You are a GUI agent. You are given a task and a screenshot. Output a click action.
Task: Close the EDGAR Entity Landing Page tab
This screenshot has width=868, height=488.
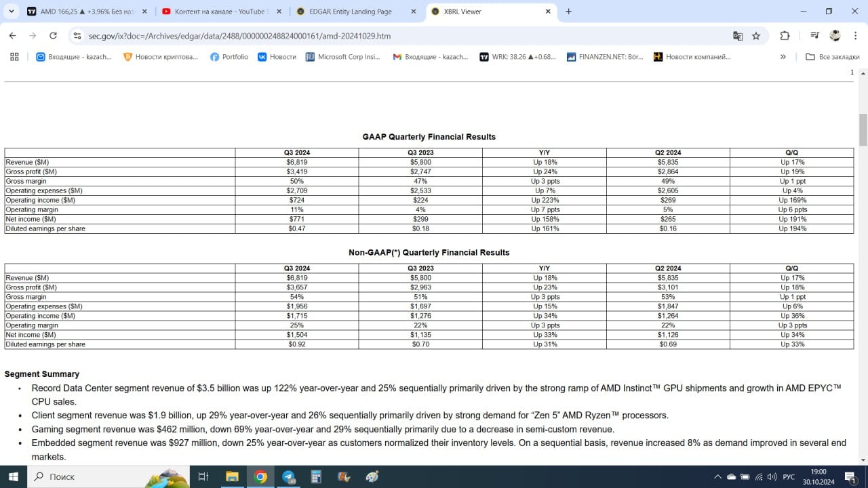(413, 12)
